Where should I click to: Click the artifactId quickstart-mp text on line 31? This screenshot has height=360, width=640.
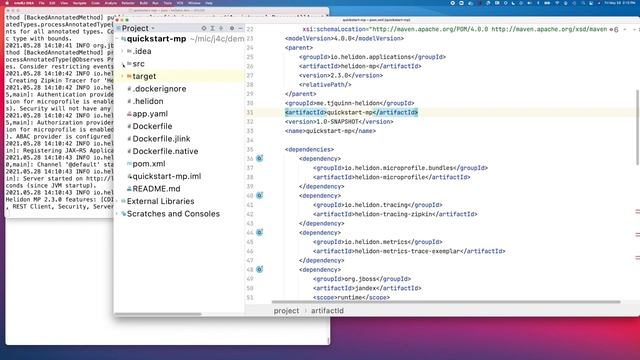pos(351,112)
